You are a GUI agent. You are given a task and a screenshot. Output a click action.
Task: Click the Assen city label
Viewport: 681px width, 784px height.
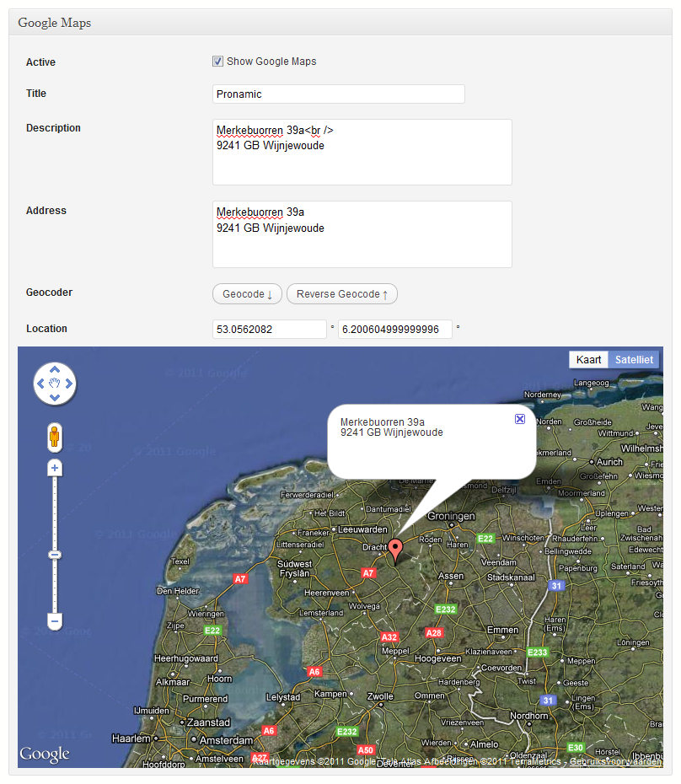pyautogui.click(x=451, y=576)
